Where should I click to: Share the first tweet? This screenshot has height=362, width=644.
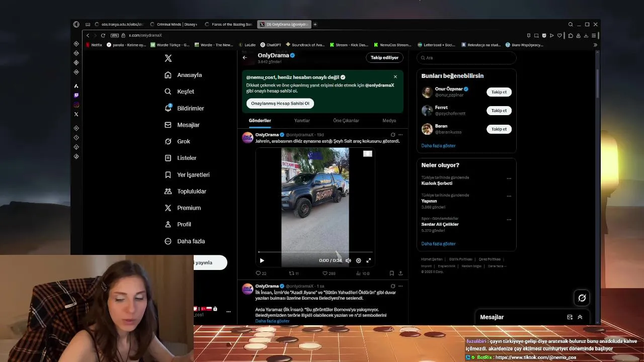pyautogui.click(x=400, y=273)
